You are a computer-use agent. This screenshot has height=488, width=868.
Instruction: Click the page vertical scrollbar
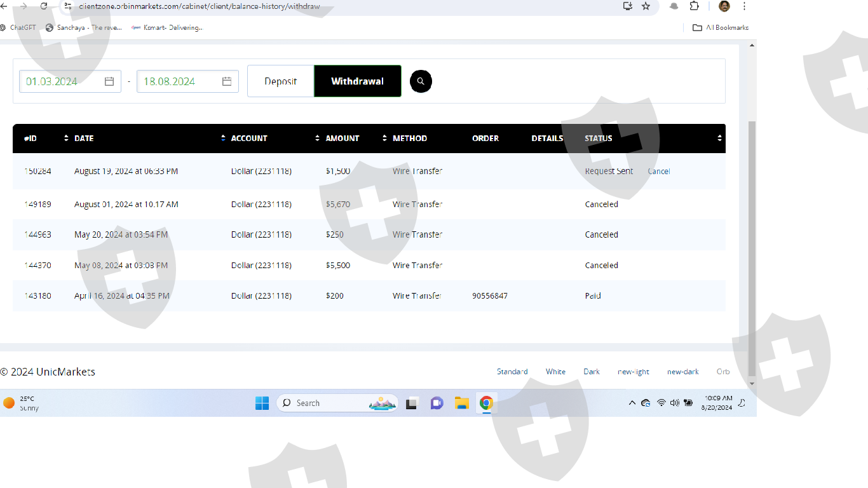click(752, 248)
